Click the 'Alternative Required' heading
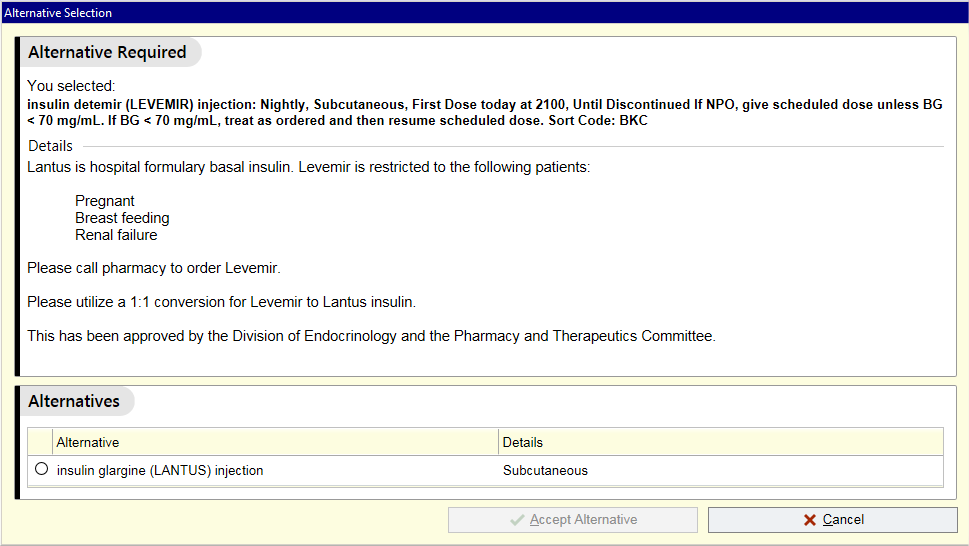This screenshot has width=969, height=546. (x=107, y=52)
